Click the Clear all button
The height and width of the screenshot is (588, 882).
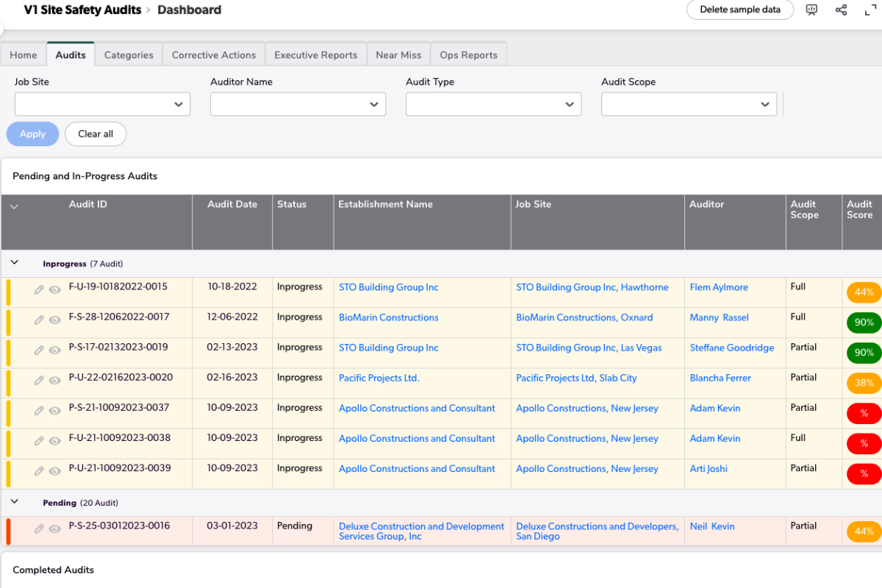(x=96, y=134)
